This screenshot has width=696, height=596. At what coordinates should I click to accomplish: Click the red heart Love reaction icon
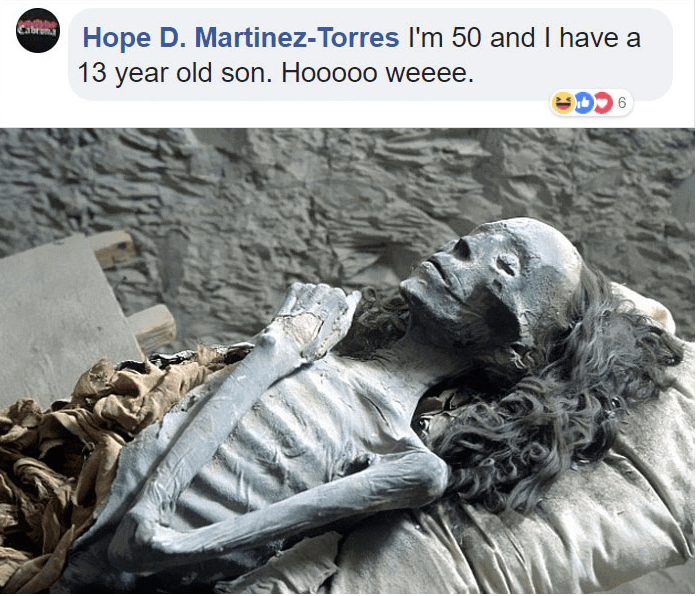tap(603, 103)
